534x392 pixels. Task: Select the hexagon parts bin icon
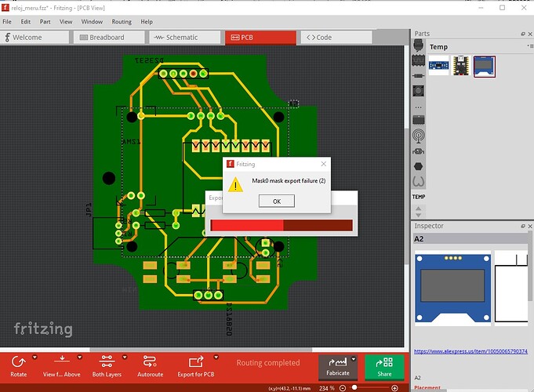pos(418,166)
